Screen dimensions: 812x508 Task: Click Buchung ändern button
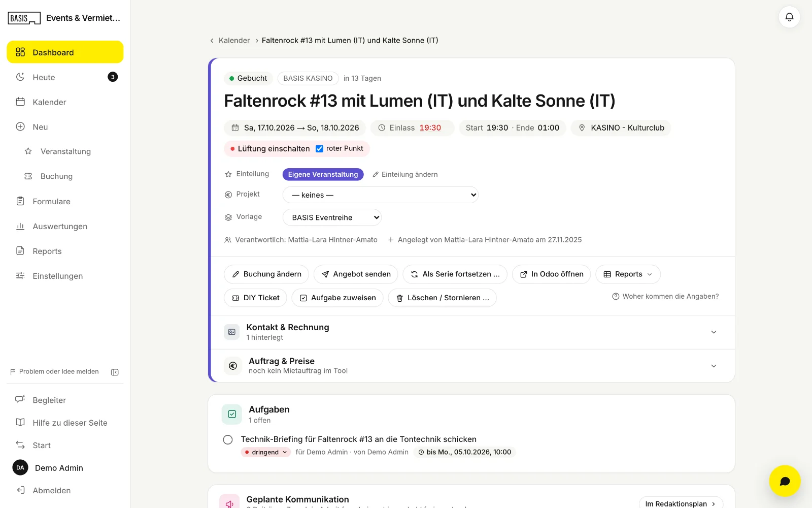point(266,274)
